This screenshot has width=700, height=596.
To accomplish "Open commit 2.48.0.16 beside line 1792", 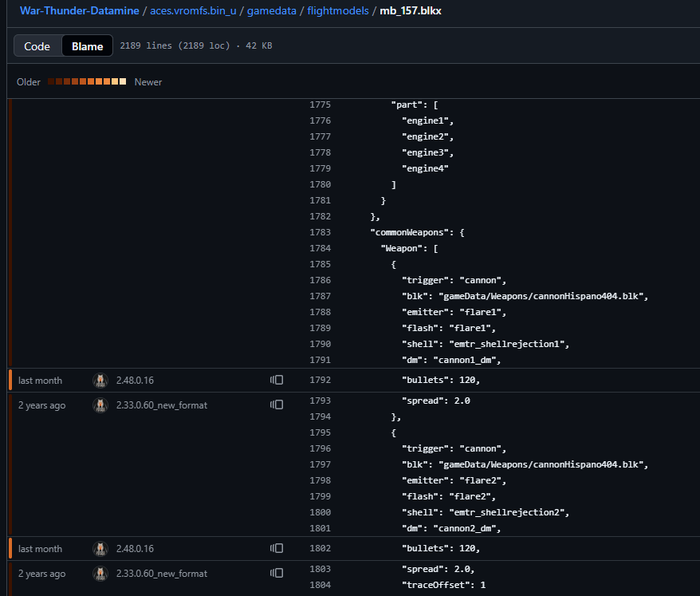I will (135, 381).
